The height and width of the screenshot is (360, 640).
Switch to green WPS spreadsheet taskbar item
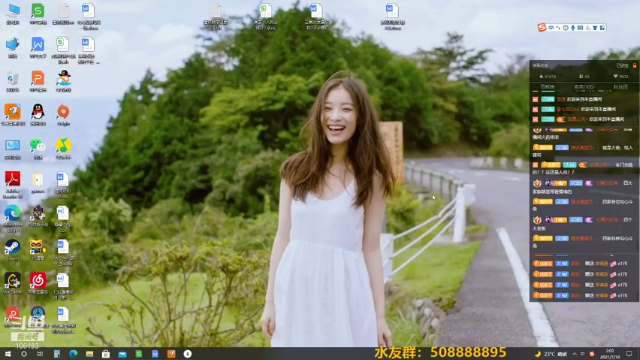click(139, 354)
